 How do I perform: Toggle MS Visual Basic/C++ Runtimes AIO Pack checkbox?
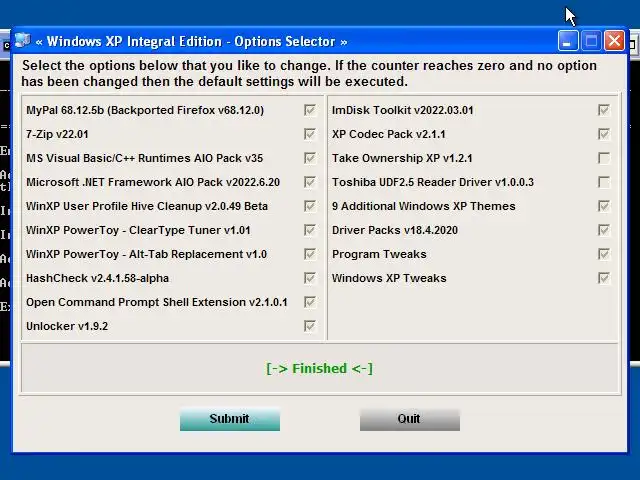[310, 158]
